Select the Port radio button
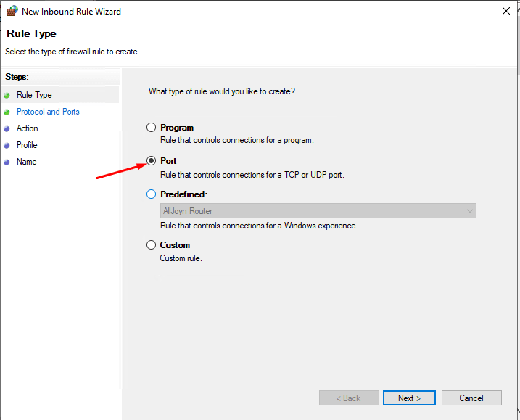 pyautogui.click(x=152, y=161)
